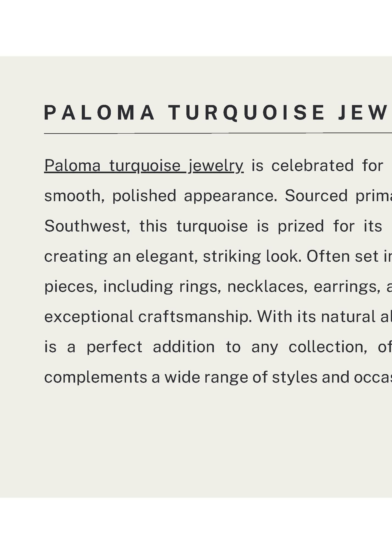
Task: Click the word "polished" in the paragraph
Action: coord(144,196)
